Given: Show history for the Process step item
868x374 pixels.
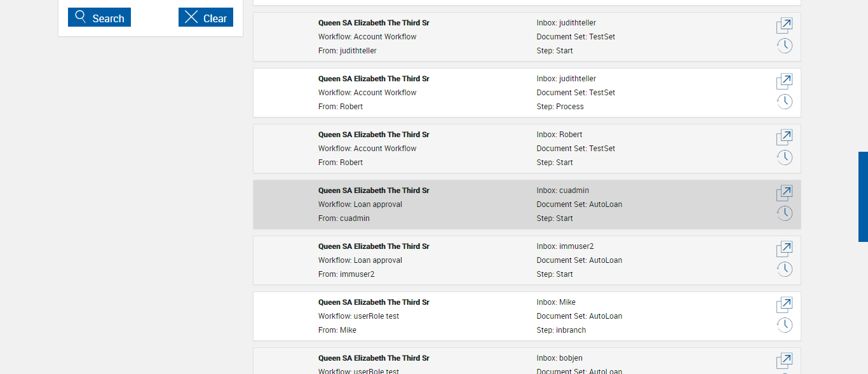Looking at the screenshot, I should click(x=784, y=102).
